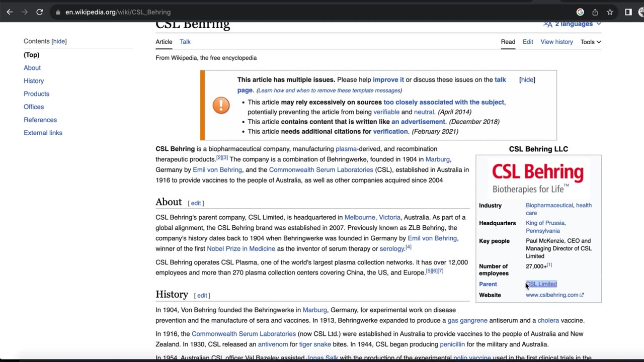Reload the page with refresh icon
644x362 pixels.
(x=39, y=12)
